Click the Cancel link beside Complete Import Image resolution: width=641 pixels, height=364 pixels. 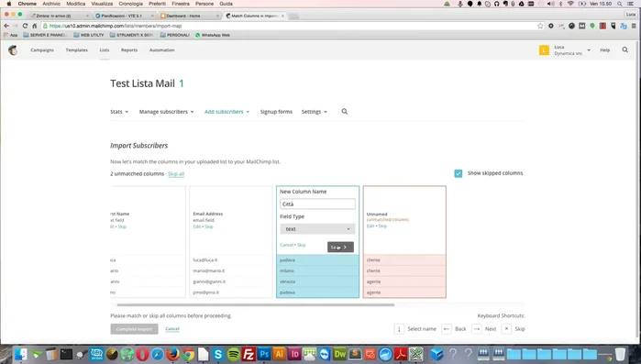[x=172, y=329]
